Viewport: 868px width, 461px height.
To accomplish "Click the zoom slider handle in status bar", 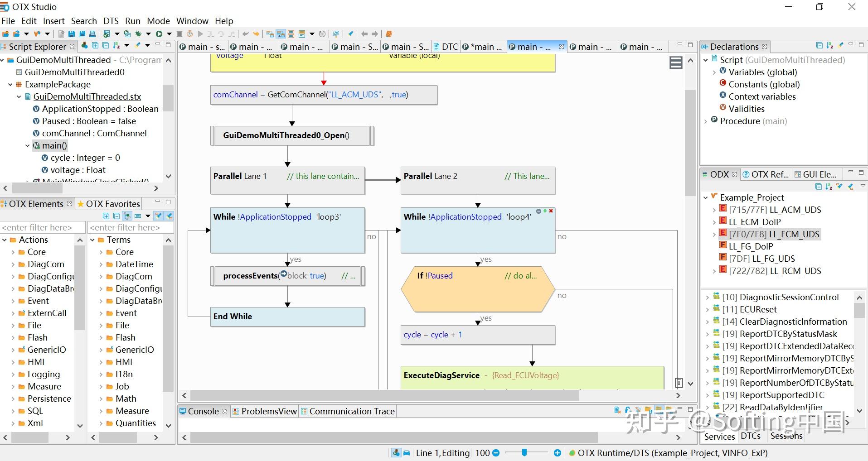I will (524, 453).
